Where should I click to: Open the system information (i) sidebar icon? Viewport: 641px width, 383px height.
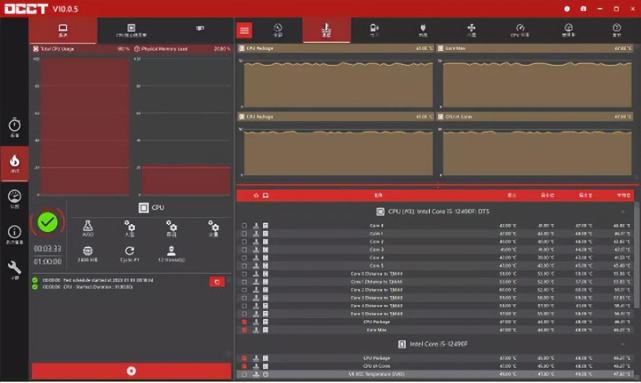pyautogui.click(x=14, y=235)
